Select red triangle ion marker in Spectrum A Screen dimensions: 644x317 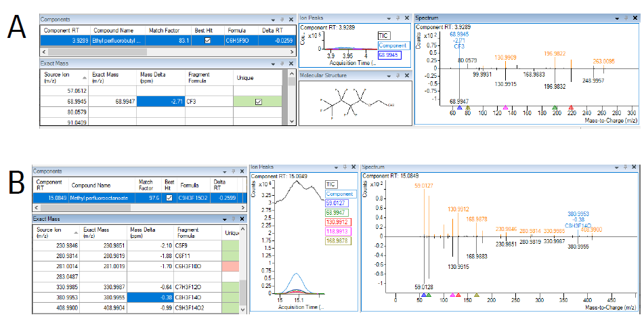(x=570, y=107)
